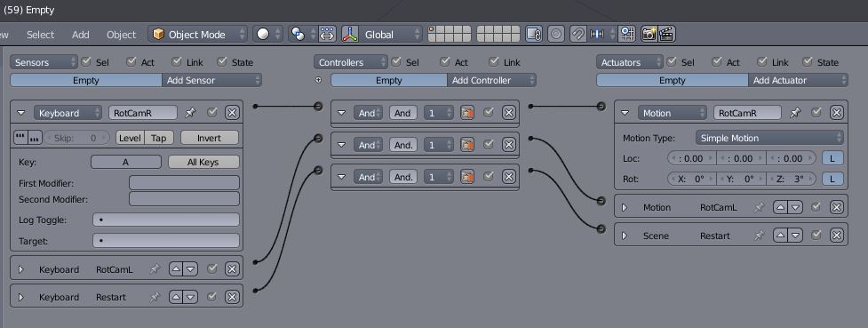Open the viewport shading sphere selector
Viewport: 868px width, 328px height.
click(x=268, y=35)
